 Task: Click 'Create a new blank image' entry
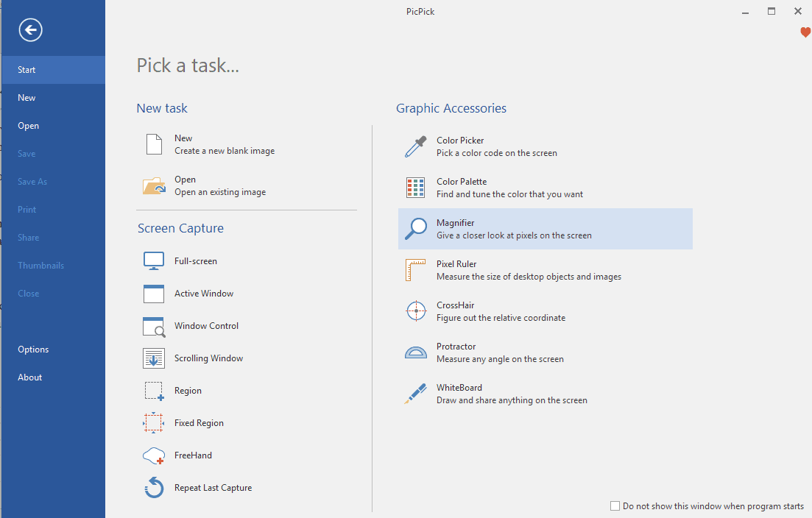pos(225,151)
